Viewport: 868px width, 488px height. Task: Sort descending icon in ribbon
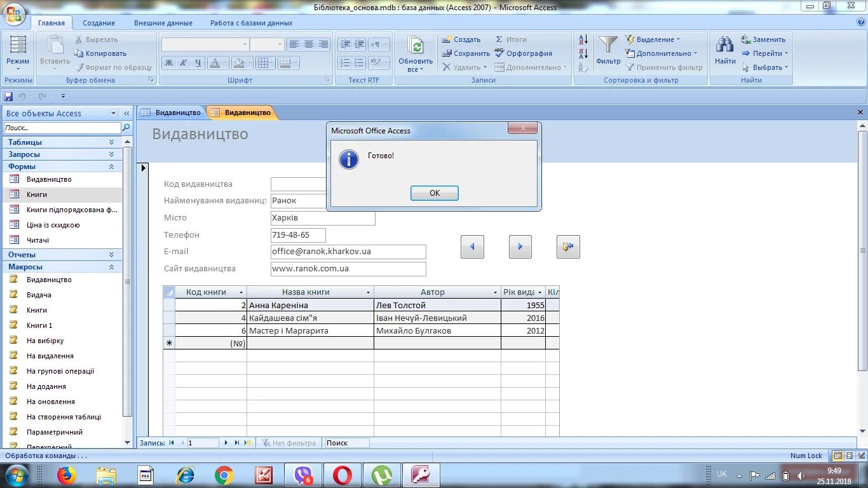583,53
